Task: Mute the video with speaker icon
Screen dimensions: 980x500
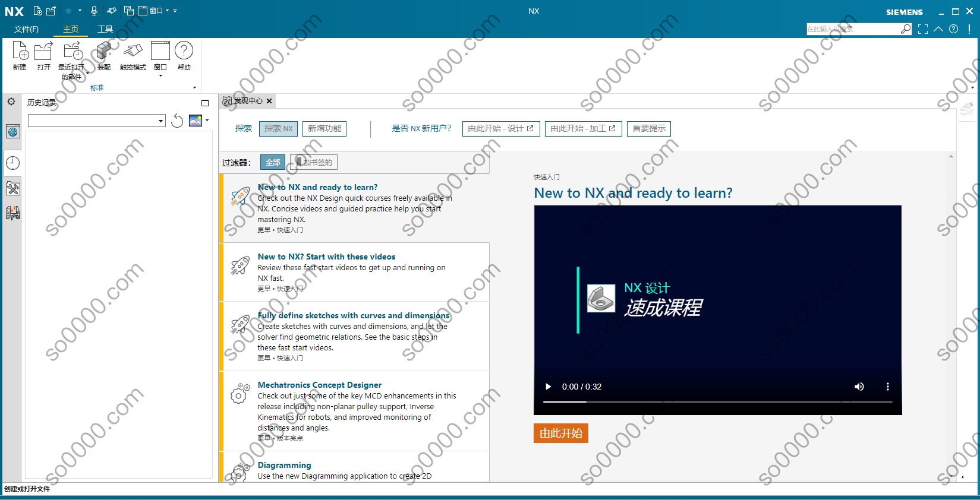Action: pos(859,387)
